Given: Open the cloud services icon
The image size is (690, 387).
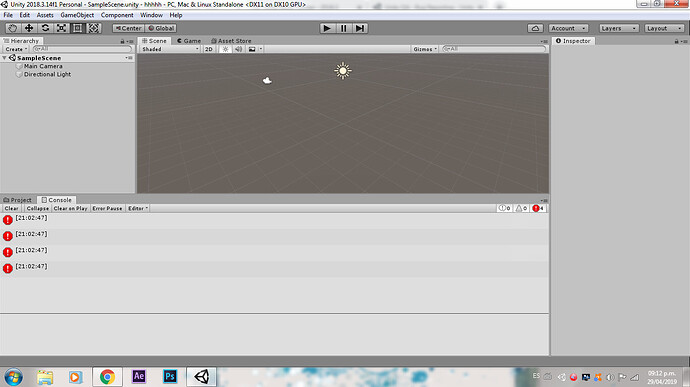Looking at the screenshot, I should pyautogui.click(x=535, y=28).
